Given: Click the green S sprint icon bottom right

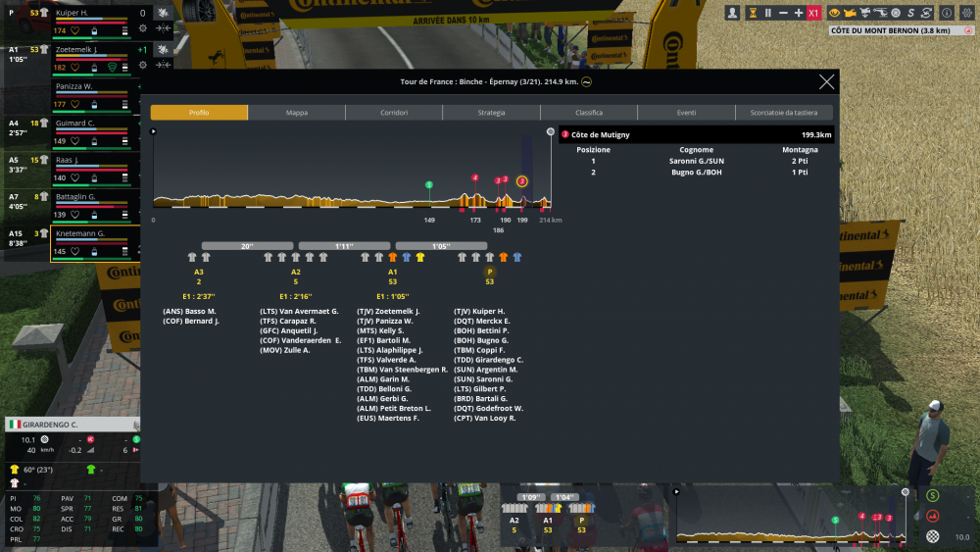Looking at the screenshot, I should (933, 496).
